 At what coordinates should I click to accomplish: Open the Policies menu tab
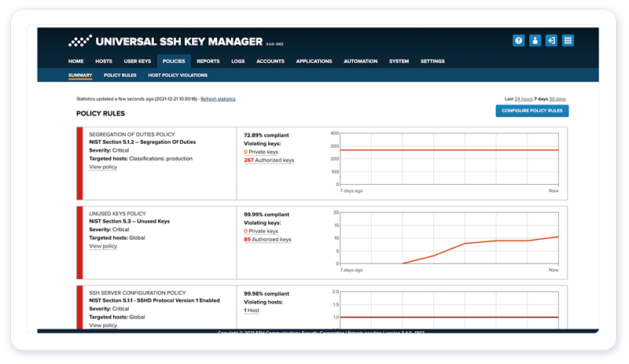pyautogui.click(x=173, y=61)
